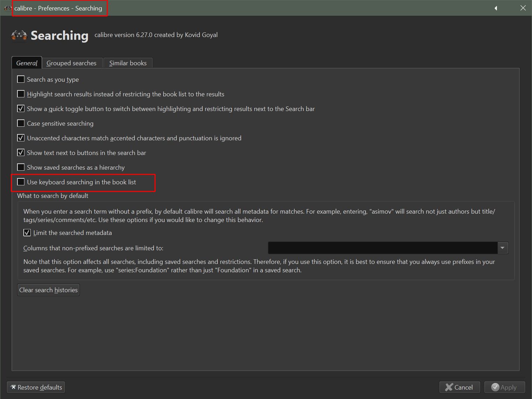The width and height of the screenshot is (532, 399).
Task: Enable keyboard searching in the book list
Action: click(x=21, y=182)
